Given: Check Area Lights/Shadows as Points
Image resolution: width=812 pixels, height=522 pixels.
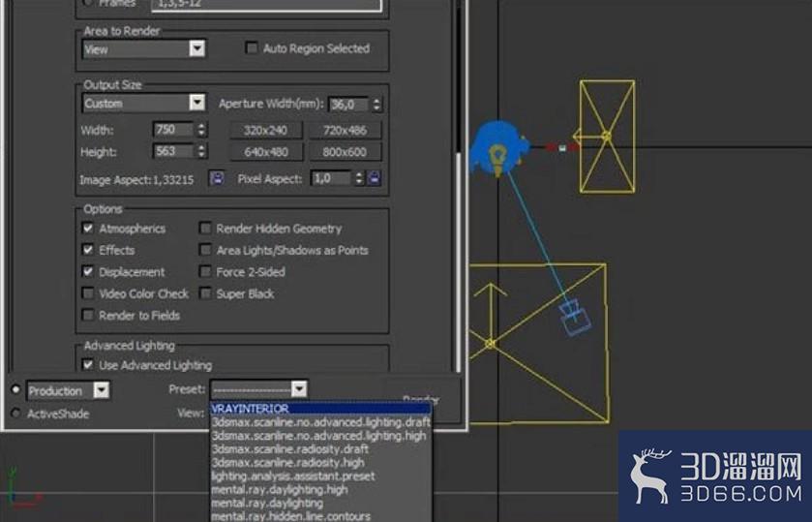Looking at the screenshot, I should pyautogui.click(x=205, y=250).
